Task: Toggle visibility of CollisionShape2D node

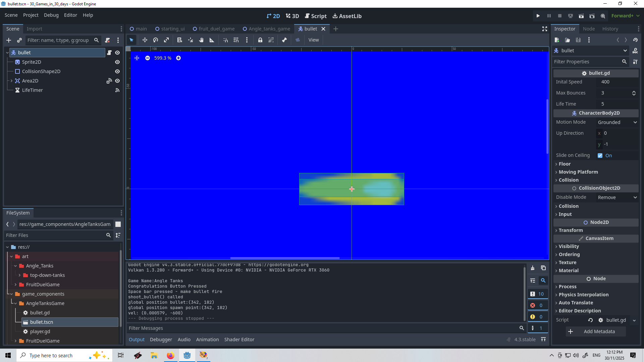Action: (117, 71)
